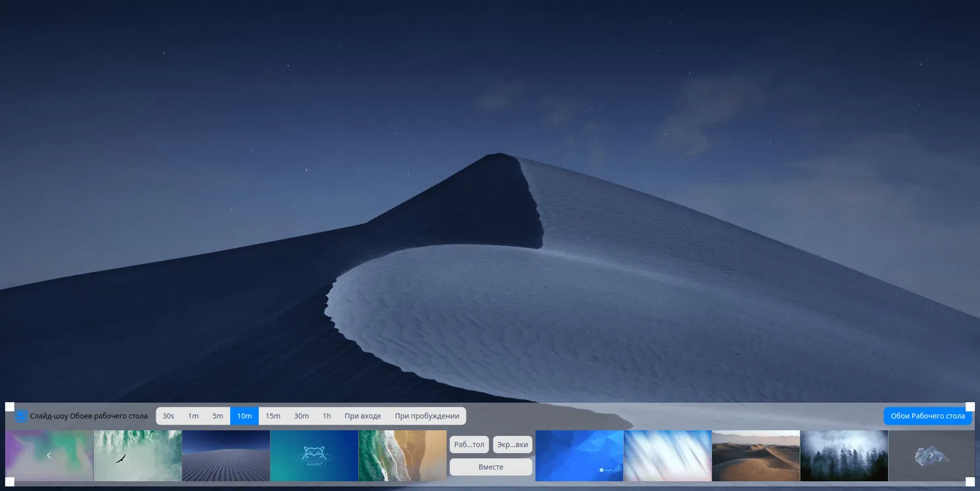
Task: Pick the night rippled dune wallpaper
Action: (226, 455)
